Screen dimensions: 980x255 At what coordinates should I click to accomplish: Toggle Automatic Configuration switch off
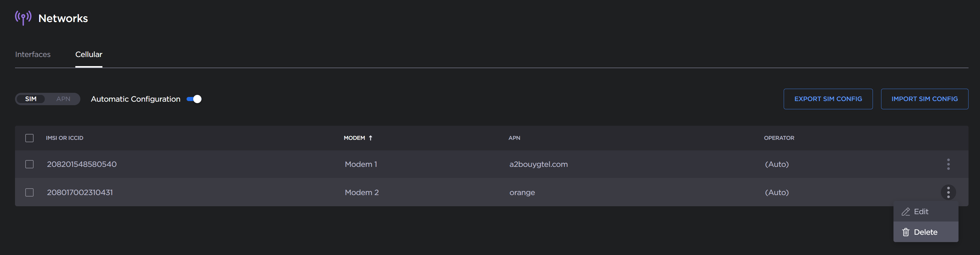point(194,99)
